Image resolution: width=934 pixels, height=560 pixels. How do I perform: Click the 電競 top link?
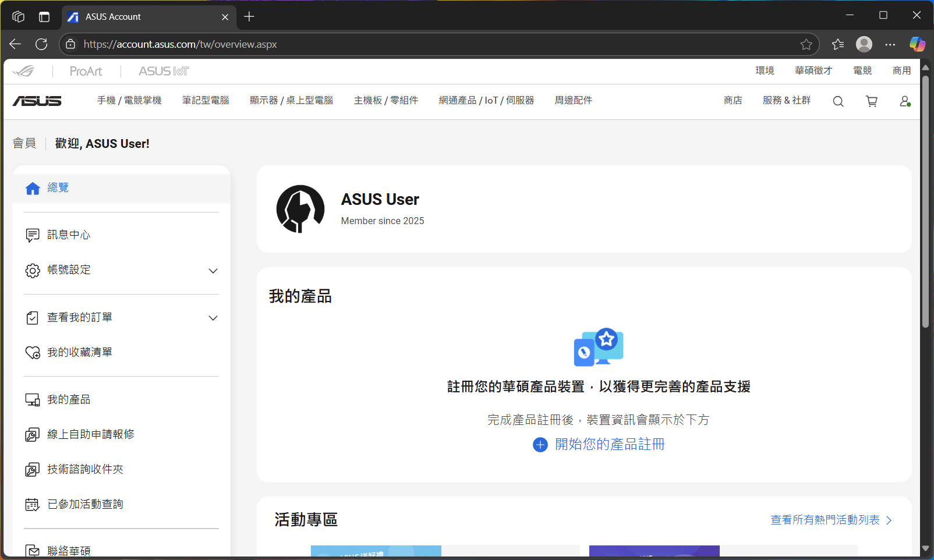pyautogui.click(x=862, y=70)
